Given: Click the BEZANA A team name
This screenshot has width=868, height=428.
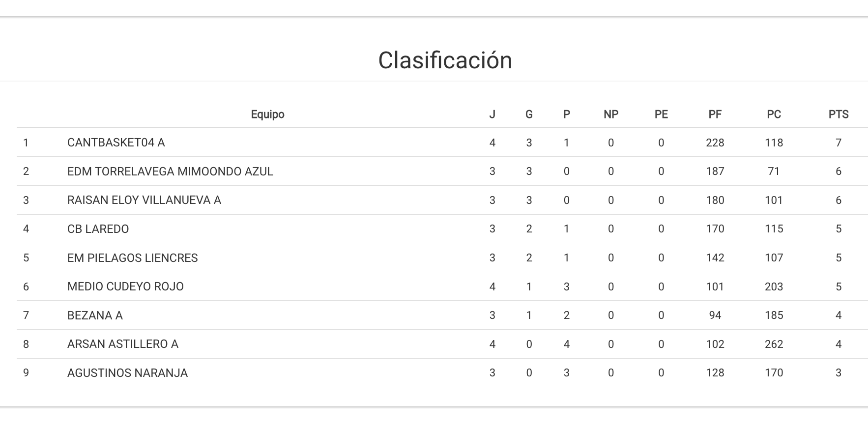Looking at the screenshot, I should tap(95, 315).
